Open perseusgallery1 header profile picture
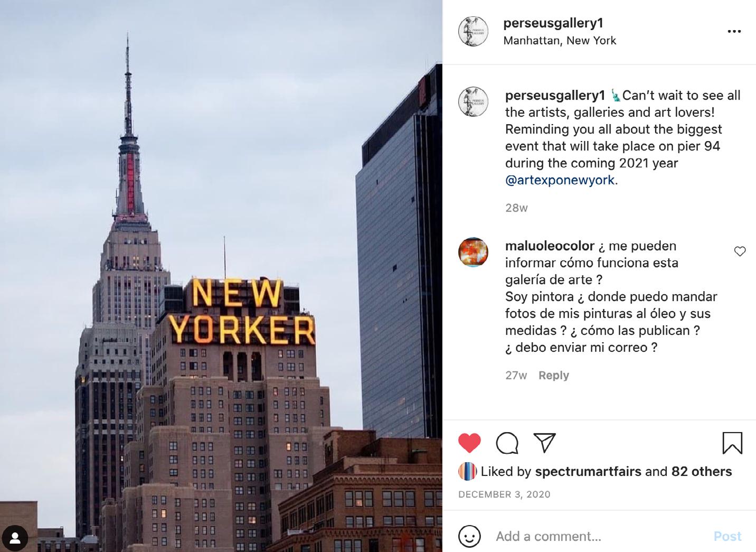This screenshot has height=552, width=756. click(473, 31)
